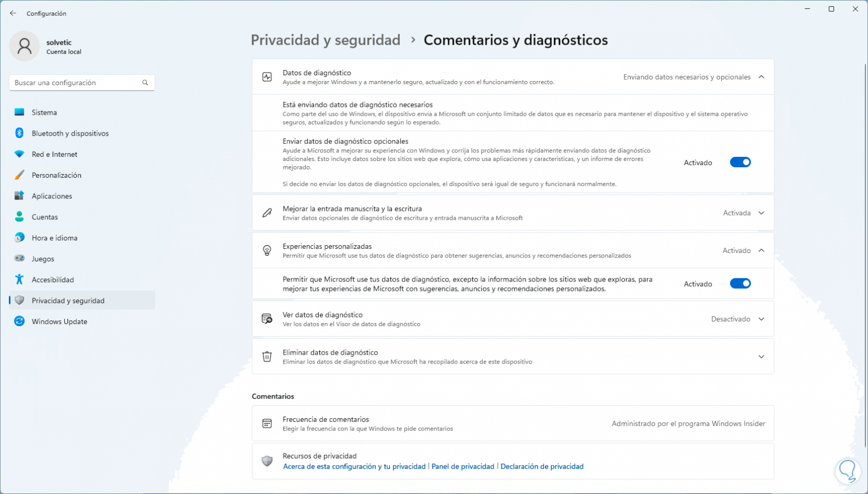This screenshot has width=868, height=494.
Task: Go to Accesibilidad settings page
Action: point(53,280)
